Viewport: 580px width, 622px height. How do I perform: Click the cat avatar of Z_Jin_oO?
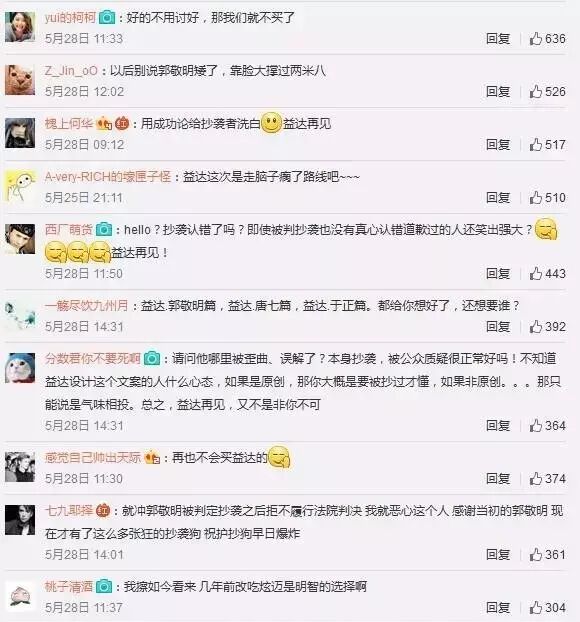[x=20, y=80]
